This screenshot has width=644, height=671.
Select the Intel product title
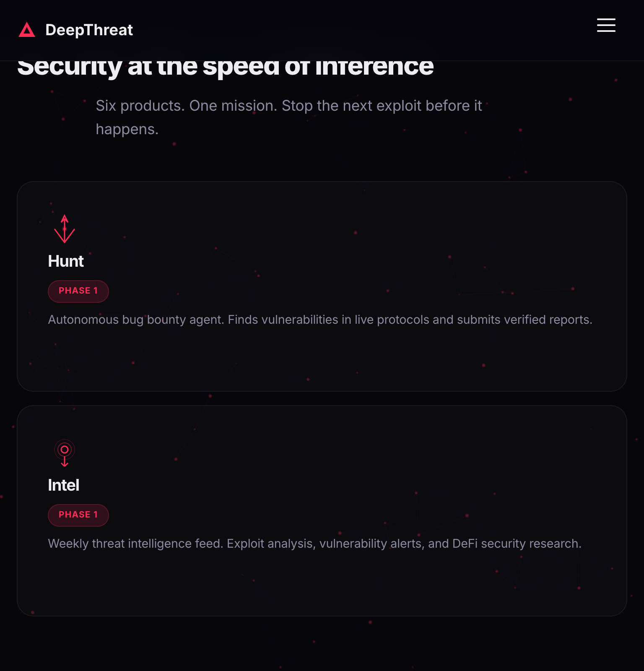(64, 485)
